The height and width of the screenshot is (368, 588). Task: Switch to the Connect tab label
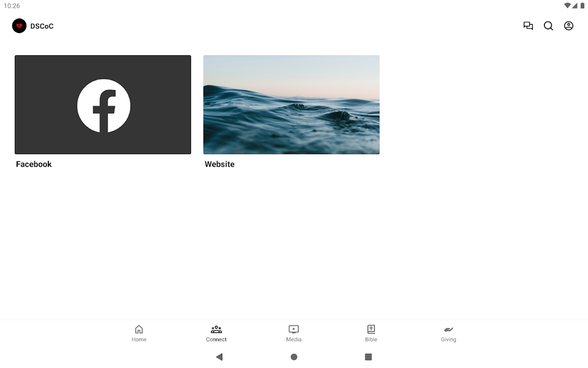pyautogui.click(x=216, y=339)
